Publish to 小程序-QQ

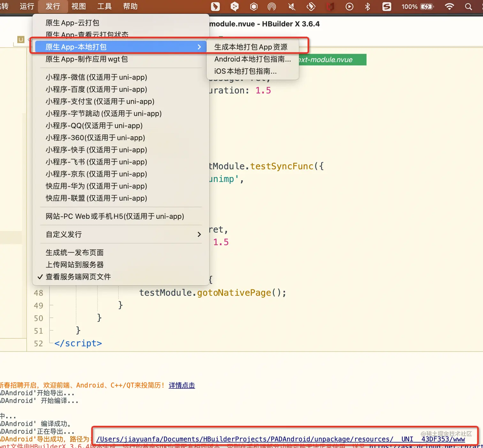[x=121, y=126]
